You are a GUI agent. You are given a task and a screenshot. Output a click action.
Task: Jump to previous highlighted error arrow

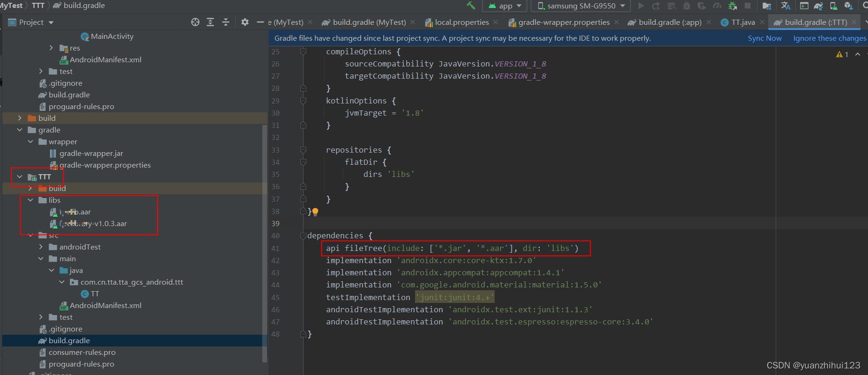858,54
